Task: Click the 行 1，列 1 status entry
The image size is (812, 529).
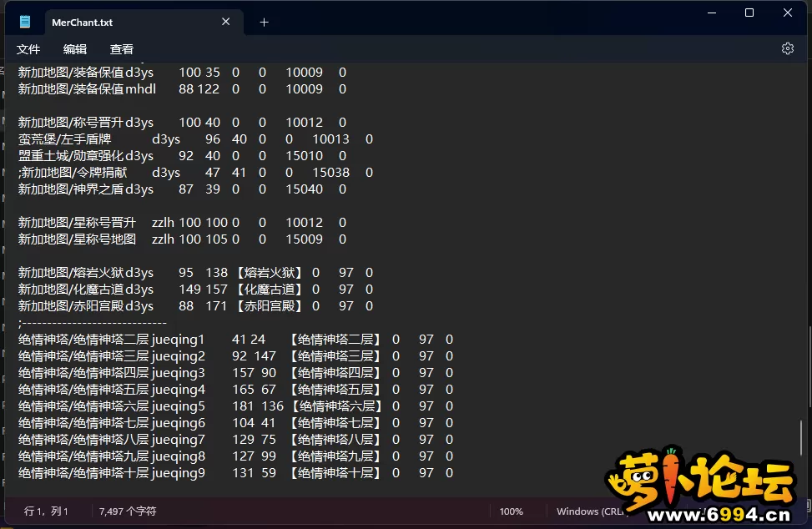Action: 46,511
